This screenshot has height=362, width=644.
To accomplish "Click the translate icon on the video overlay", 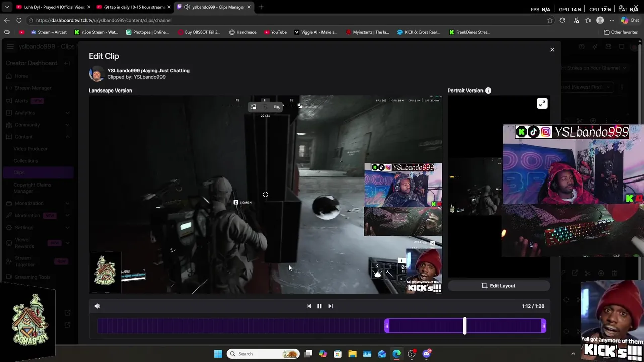I will [x=277, y=107].
